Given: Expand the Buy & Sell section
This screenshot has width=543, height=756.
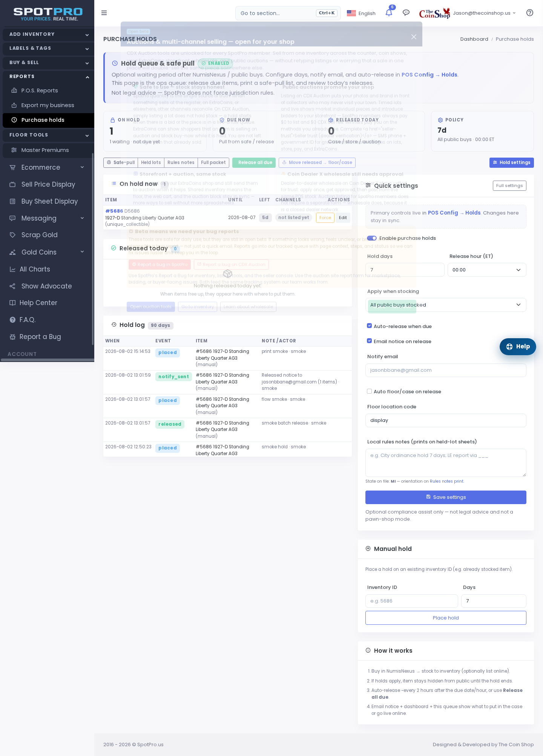Looking at the screenshot, I should click(x=48, y=63).
